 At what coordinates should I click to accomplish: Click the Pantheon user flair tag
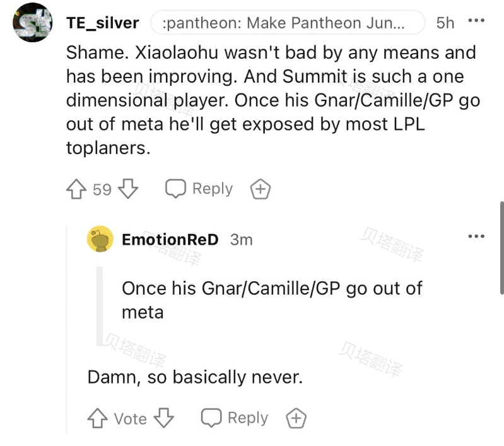tap(288, 23)
